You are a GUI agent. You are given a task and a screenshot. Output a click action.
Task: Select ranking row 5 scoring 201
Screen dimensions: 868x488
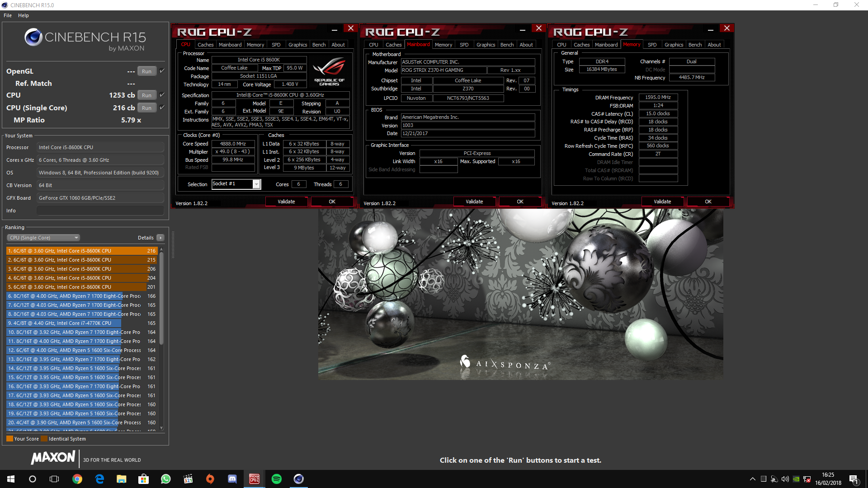pos(82,287)
